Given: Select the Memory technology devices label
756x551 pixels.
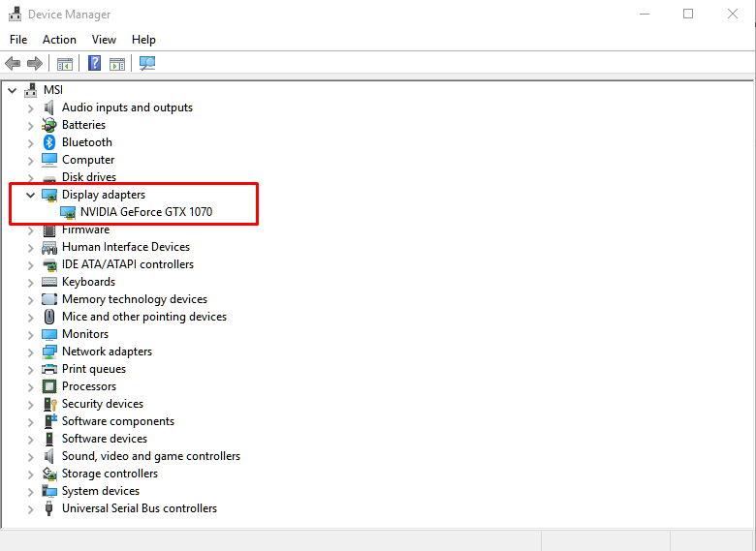Looking at the screenshot, I should click(x=135, y=299).
